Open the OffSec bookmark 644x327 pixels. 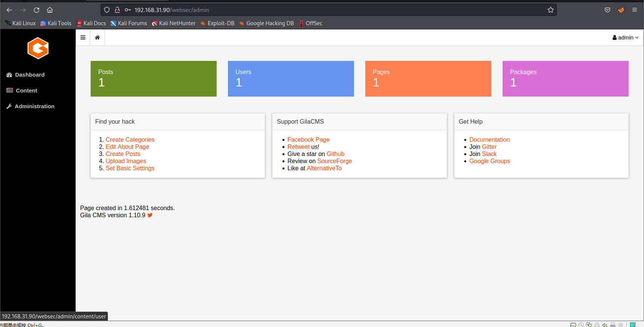click(x=311, y=23)
